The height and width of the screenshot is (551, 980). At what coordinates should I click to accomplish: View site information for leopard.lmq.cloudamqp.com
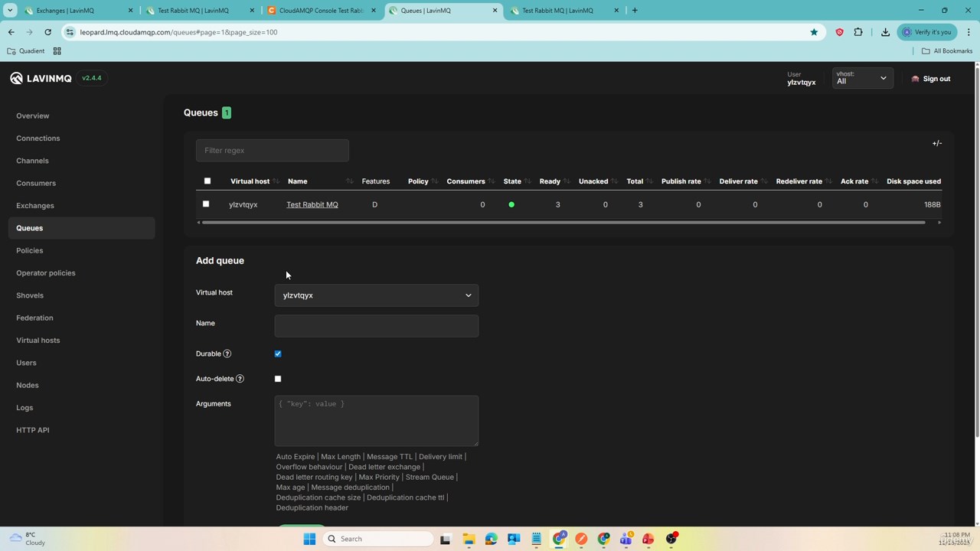(x=70, y=32)
